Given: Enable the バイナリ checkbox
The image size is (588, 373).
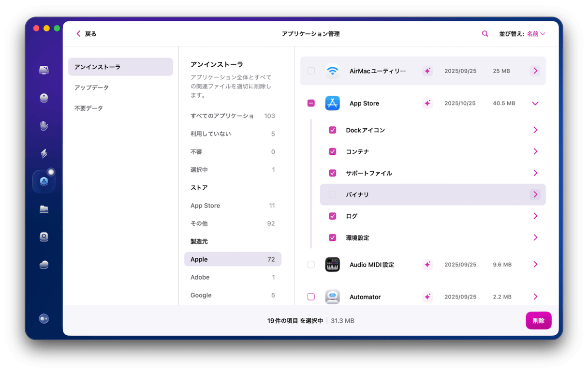Looking at the screenshot, I should click(332, 194).
